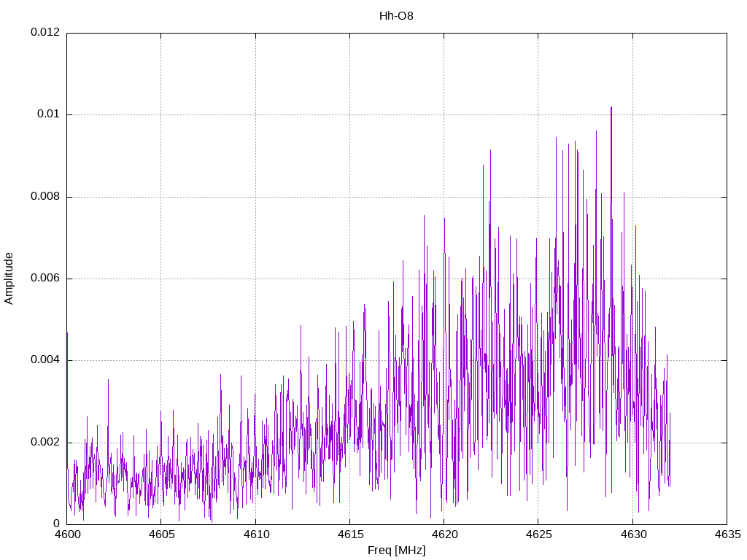Viewport: 747px width, 560px height.
Task: Click the x-axis tick label "4600"
Action: coord(67,534)
